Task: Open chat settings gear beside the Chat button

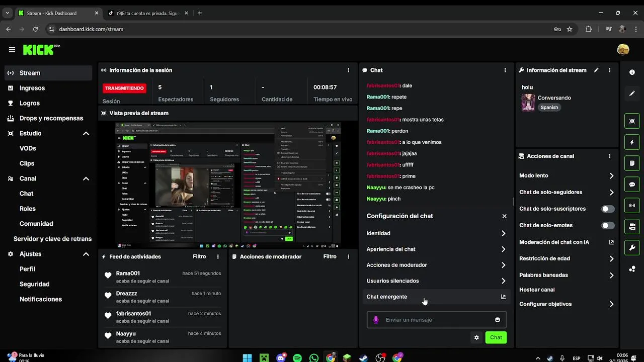Action: [x=476, y=337]
